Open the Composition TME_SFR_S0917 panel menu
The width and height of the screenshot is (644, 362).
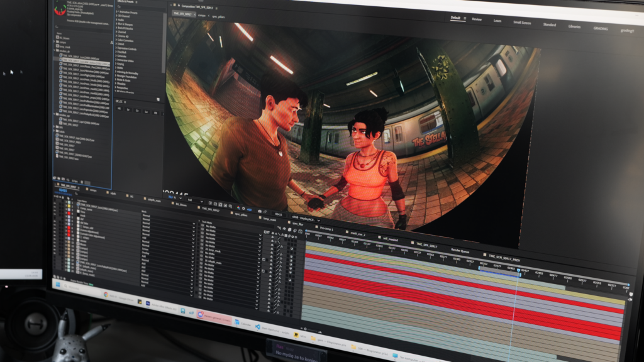tap(216, 8)
